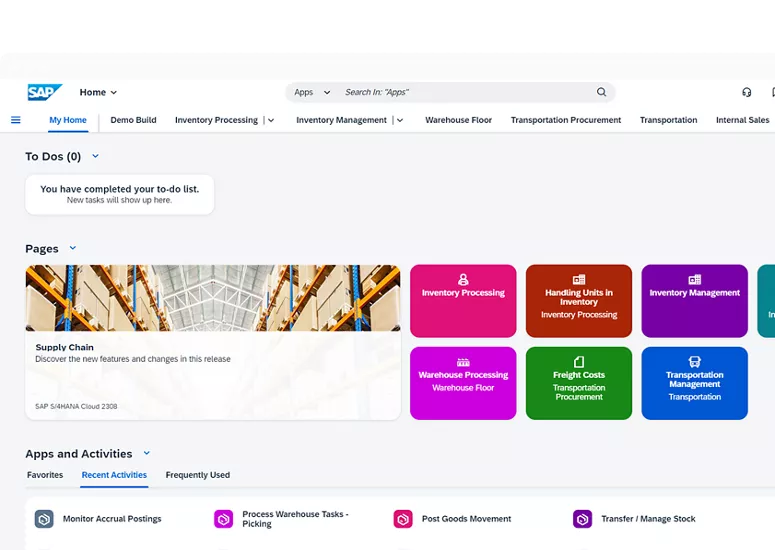Open the Warehouse Floor menu item
The width and height of the screenshot is (775, 550).
[458, 120]
